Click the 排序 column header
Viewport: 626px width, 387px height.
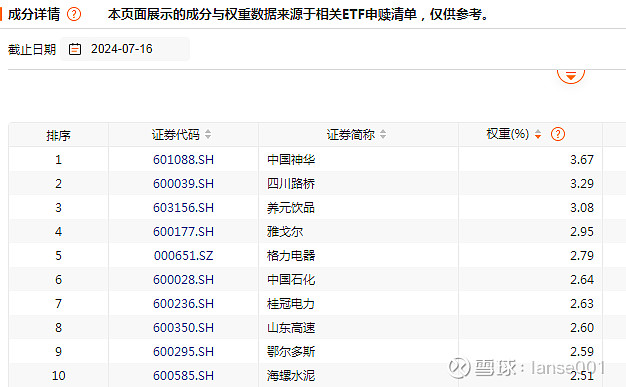click(58, 135)
